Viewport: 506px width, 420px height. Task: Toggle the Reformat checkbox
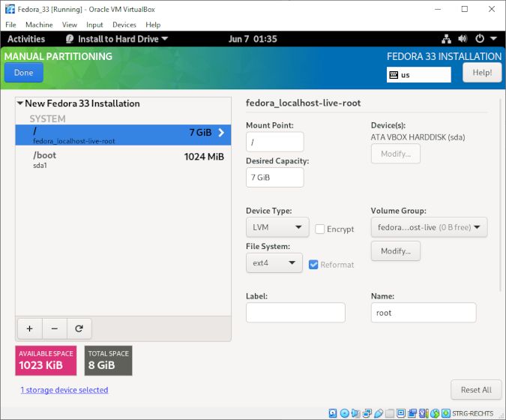tap(314, 264)
